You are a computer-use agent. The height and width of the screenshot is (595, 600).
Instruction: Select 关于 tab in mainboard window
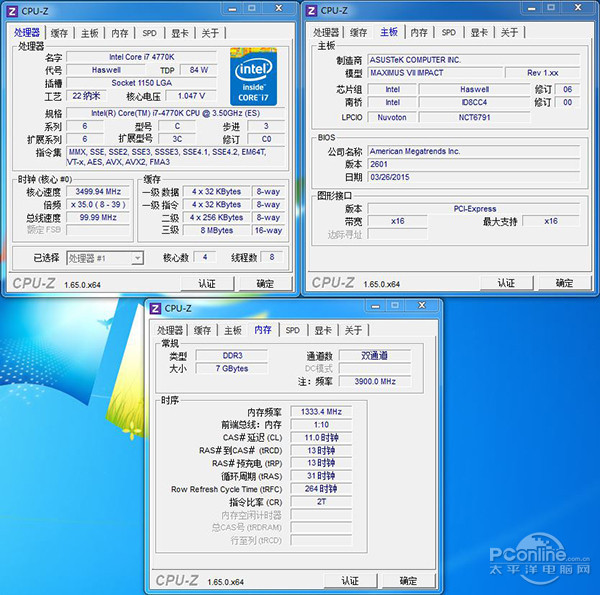(509, 33)
